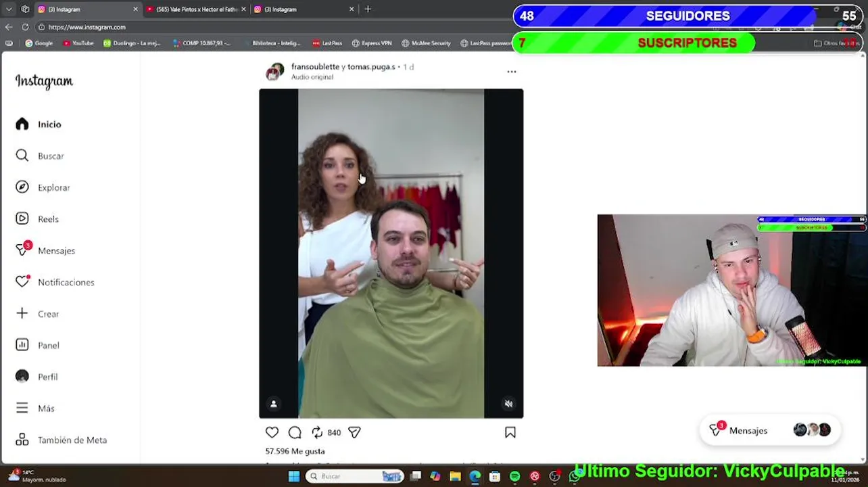Open the browser workspaces icon
868x487 pixels.
pyautogui.click(x=25, y=9)
